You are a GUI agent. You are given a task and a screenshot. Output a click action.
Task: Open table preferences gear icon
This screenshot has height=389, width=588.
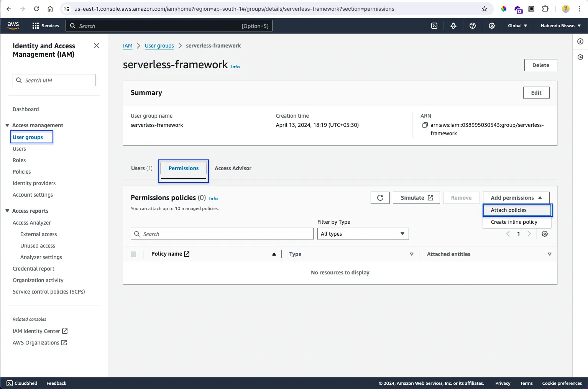[x=545, y=234]
